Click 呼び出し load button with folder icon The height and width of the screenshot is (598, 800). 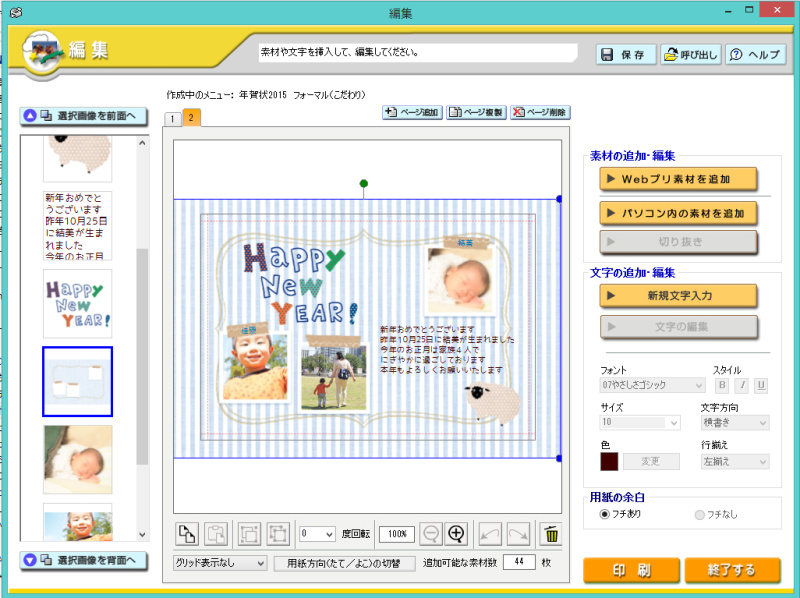click(x=691, y=54)
